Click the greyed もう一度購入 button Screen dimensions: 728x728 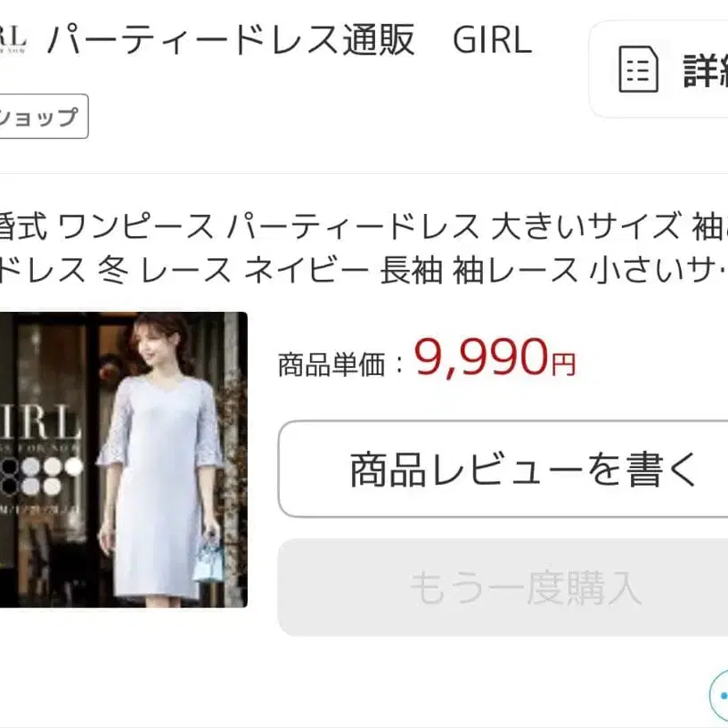pyautogui.click(x=503, y=587)
